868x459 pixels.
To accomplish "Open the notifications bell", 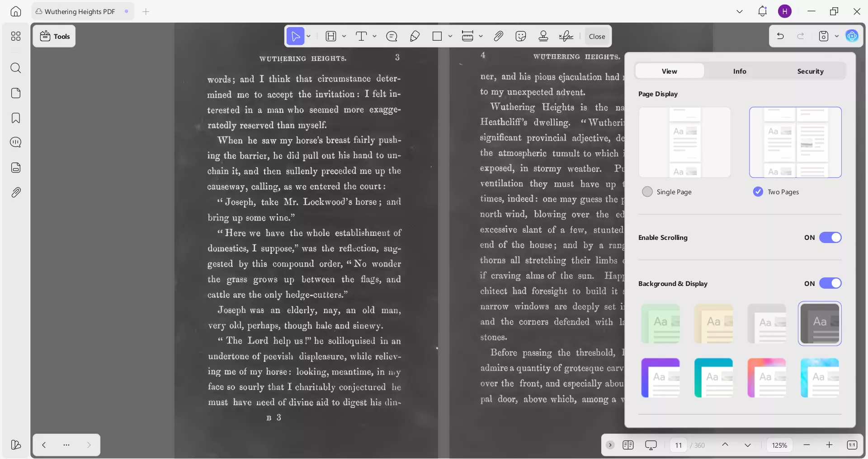I will pyautogui.click(x=763, y=11).
